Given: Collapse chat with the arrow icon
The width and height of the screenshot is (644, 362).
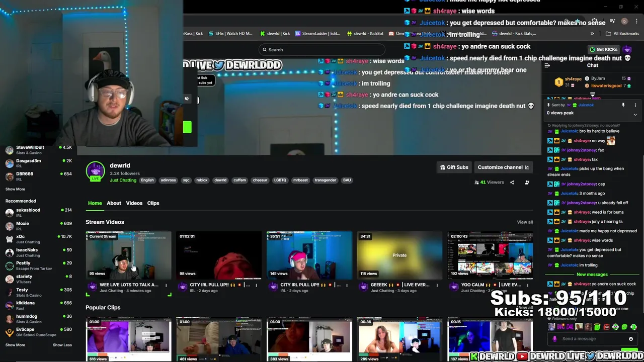Looking at the screenshot, I should click(547, 65).
